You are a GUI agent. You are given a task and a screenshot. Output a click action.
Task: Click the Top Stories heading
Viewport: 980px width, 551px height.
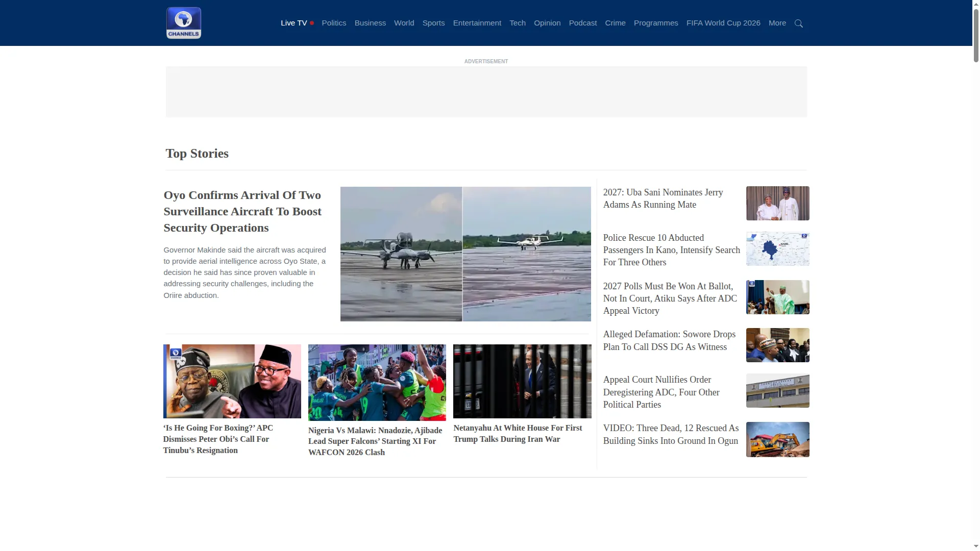click(197, 154)
